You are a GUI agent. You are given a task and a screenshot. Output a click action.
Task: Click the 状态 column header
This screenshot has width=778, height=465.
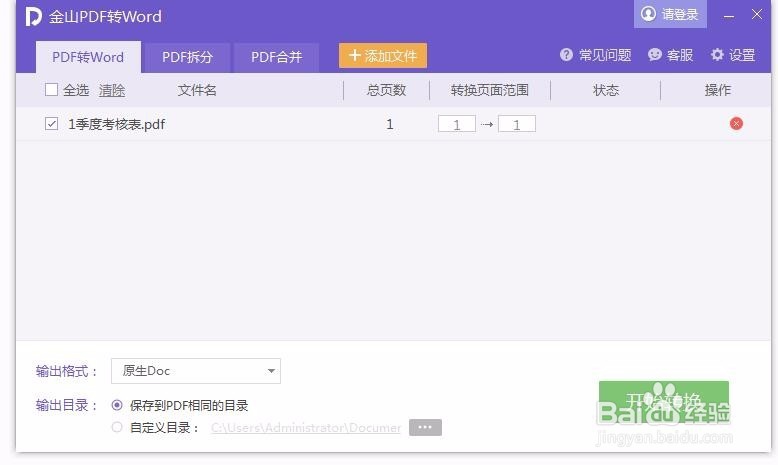click(x=606, y=90)
